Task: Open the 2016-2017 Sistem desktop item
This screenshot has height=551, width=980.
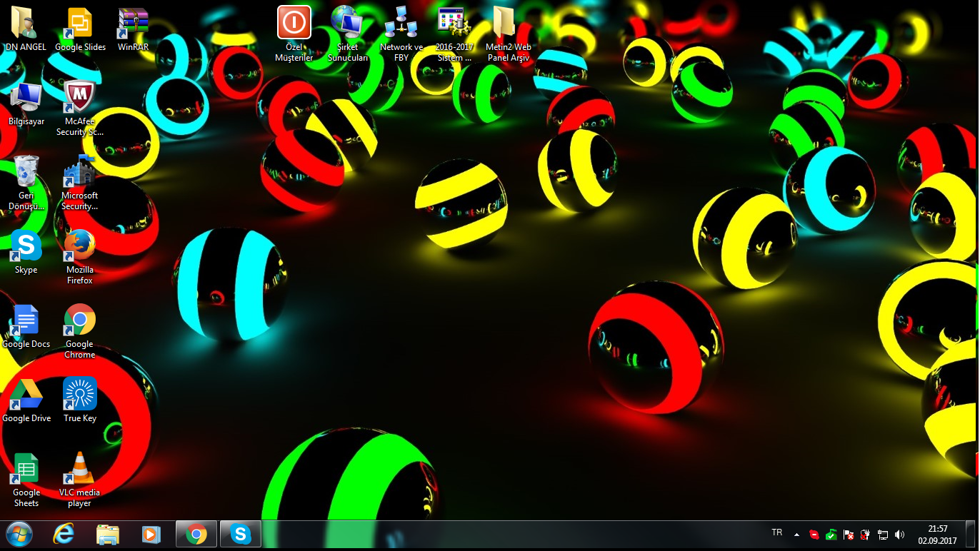Action: point(455,34)
